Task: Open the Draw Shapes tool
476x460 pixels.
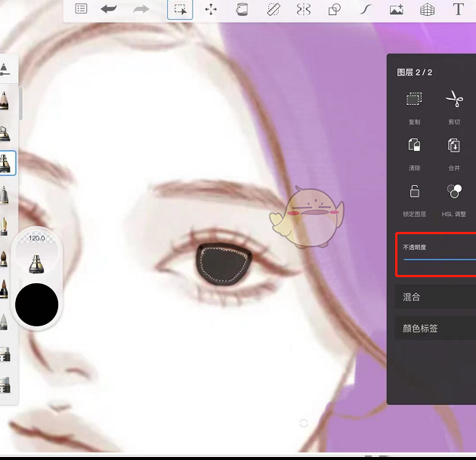Action: coord(335,9)
